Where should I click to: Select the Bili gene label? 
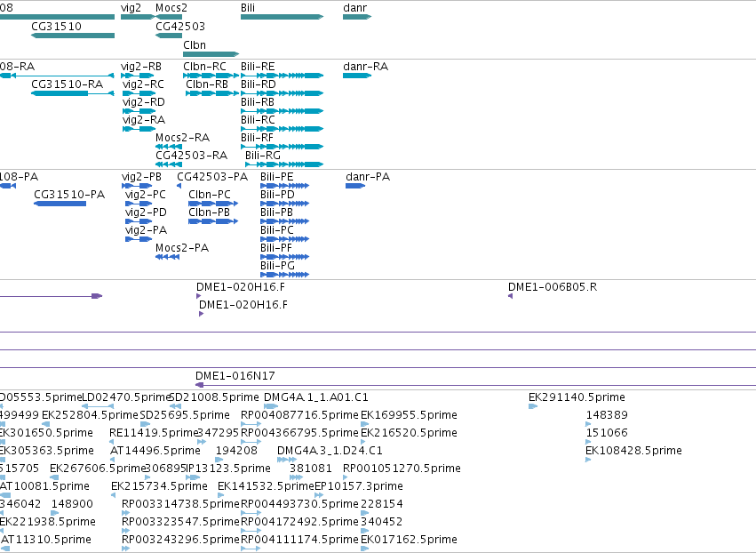click(248, 8)
